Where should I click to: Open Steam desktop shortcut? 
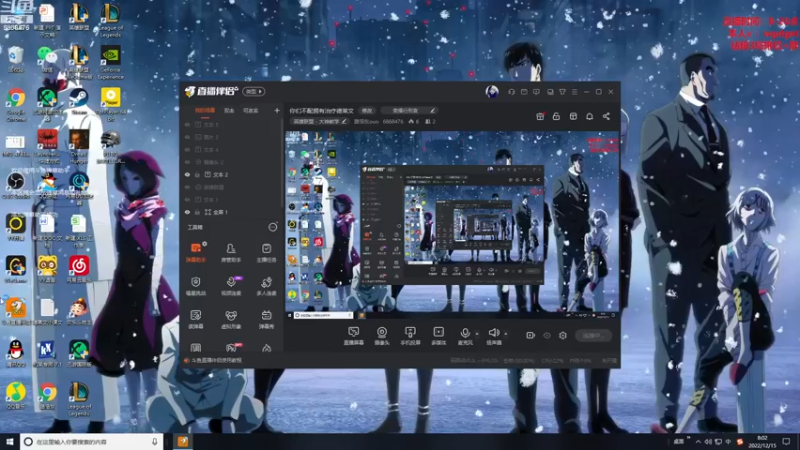click(79, 101)
